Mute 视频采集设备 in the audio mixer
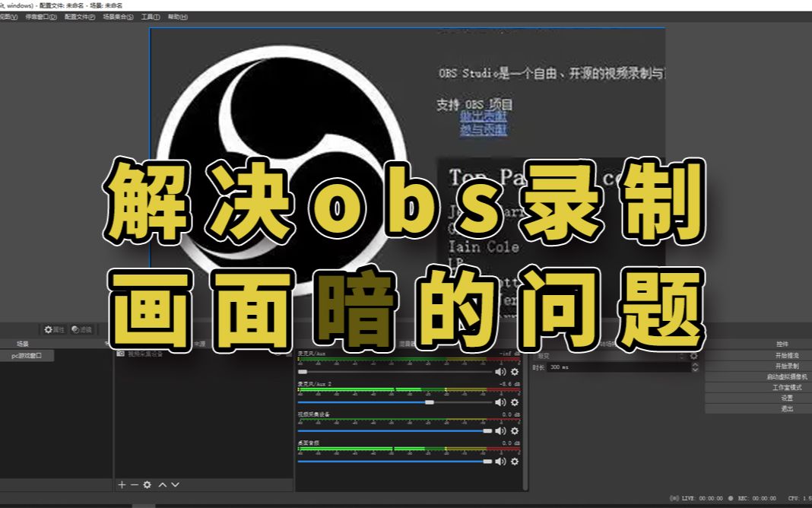812x508 pixels. [x=500, y=430]
